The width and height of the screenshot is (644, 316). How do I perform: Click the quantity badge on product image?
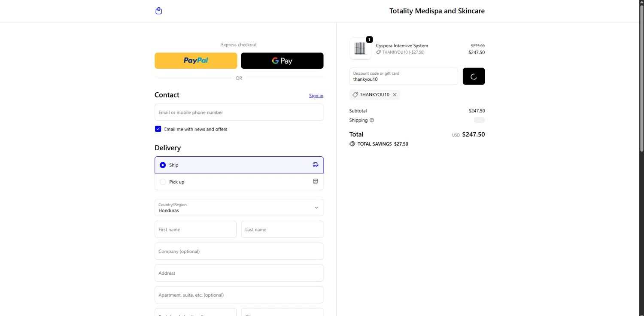pyautogui.click(x=369, y=39)
